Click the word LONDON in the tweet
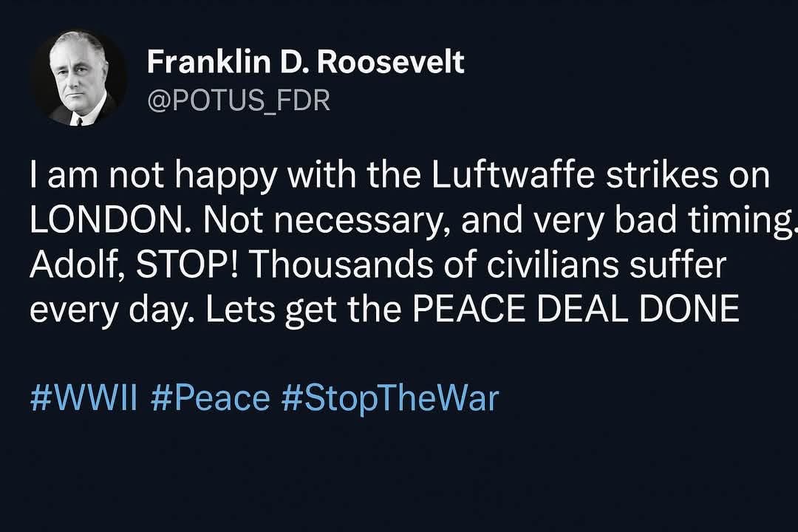Image resolution: width=798 pixels, height=532 pixels. (x=107, y=220)
